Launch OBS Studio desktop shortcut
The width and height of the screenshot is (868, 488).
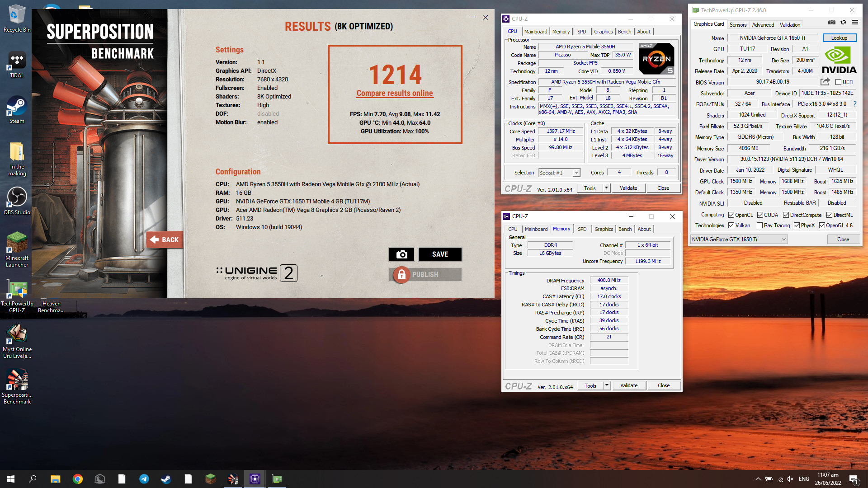pyautogui.click(x=17, y=202)
